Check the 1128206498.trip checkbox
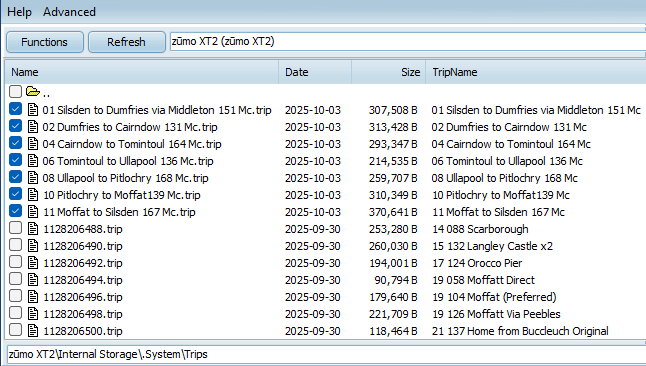Screen dimensions: 646x366 pos(15,312)
